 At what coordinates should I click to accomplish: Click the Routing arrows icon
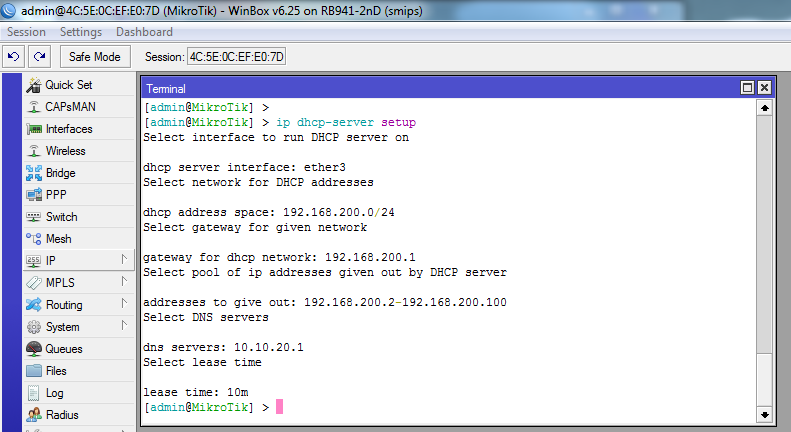(34, 305)
